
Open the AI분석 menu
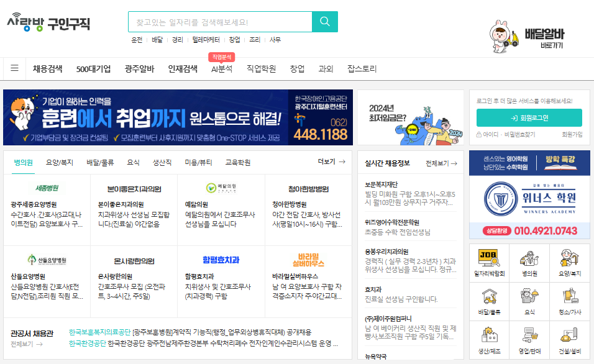[x=222, y=69]
